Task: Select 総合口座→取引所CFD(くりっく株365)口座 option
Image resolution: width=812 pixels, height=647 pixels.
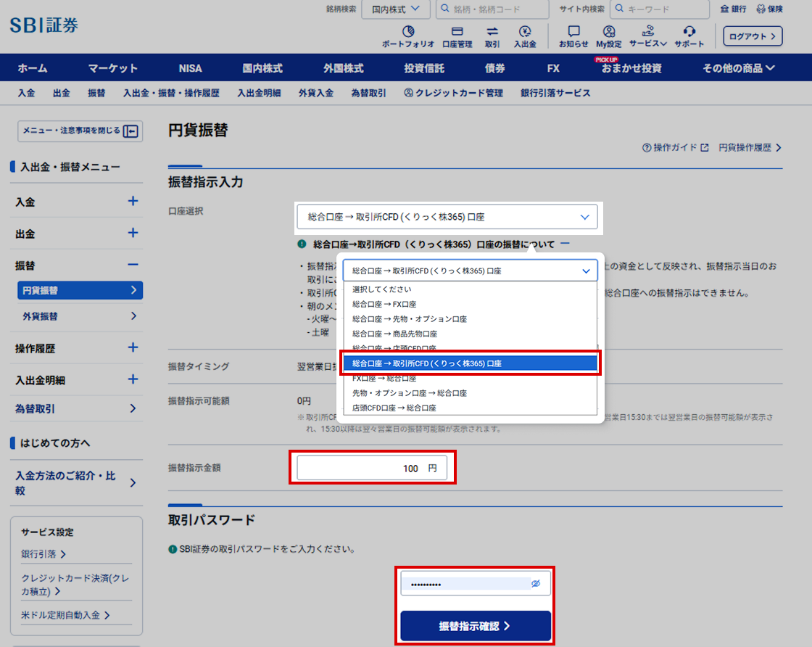Action: 471,363
